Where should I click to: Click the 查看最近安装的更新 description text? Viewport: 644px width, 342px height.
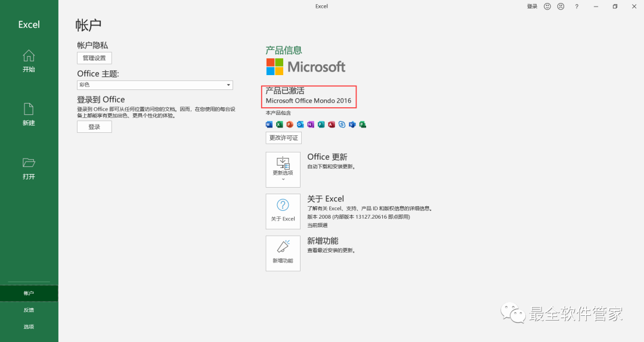(x=331, y=250)
